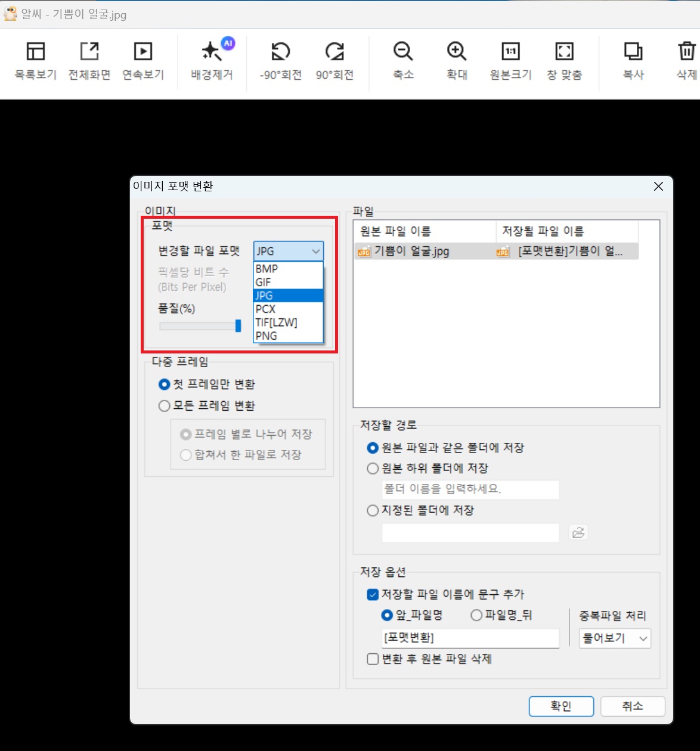Show the image at 원본크기 original size
Screen dimensions: 700x751
[x=510, y=60]
